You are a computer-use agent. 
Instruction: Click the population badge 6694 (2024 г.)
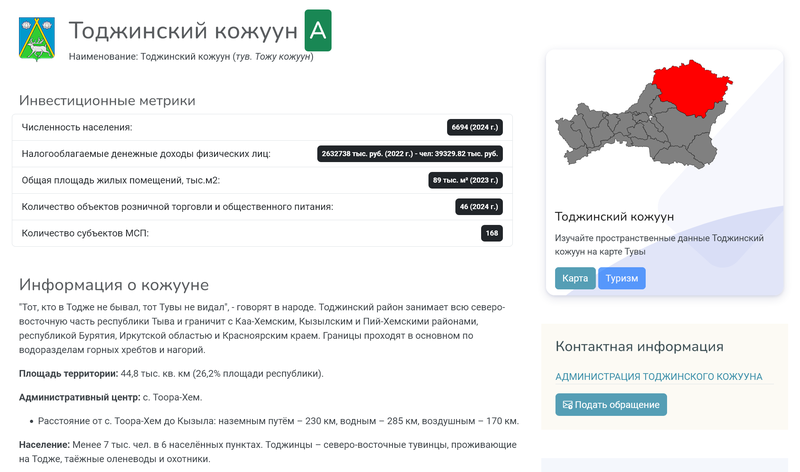474,127
